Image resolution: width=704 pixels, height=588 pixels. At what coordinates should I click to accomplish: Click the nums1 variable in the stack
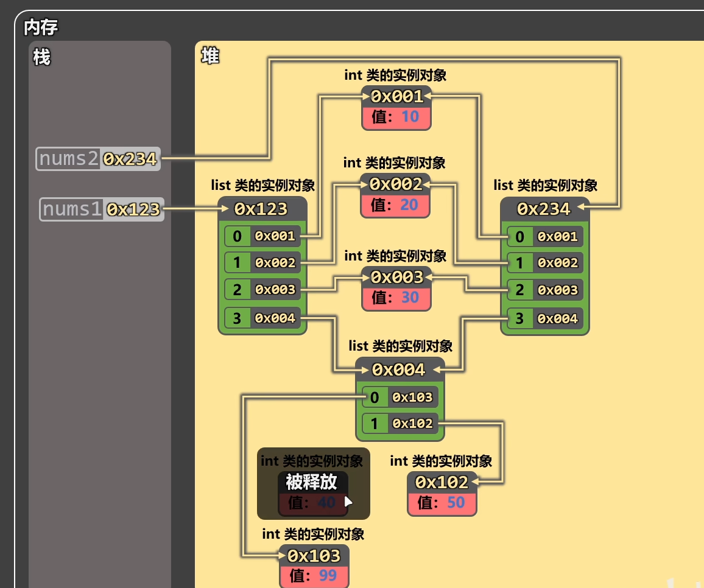point(102,209)
